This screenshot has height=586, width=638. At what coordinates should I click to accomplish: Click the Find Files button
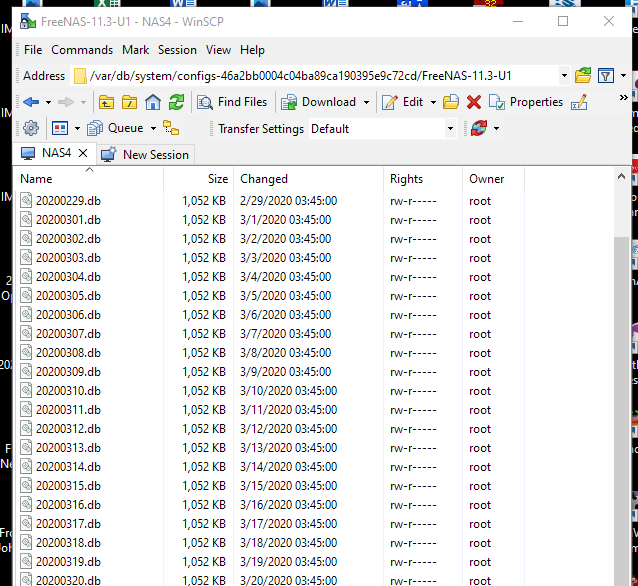point(232,102)
